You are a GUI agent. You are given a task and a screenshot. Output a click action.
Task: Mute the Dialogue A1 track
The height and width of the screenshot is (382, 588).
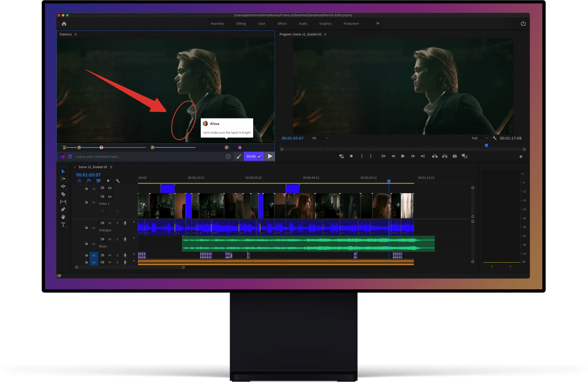tap(110, 223)
